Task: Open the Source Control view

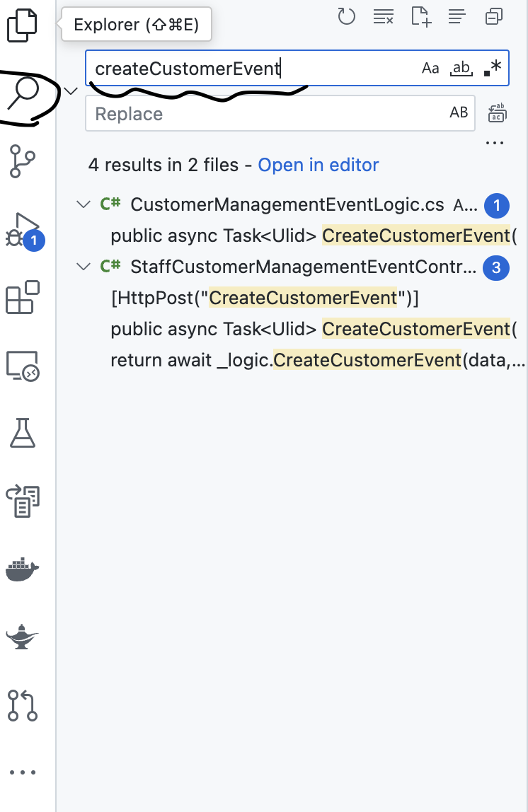Action: (23, 162)
